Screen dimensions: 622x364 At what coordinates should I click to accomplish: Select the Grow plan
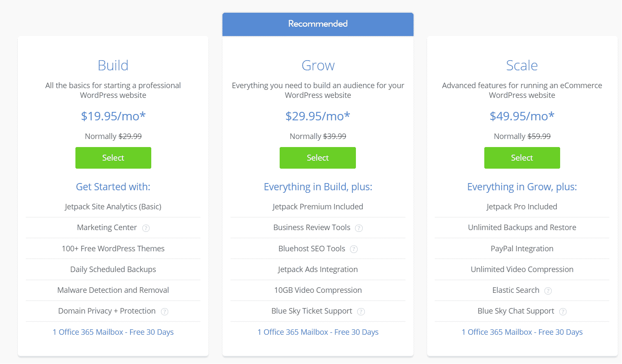[x=318, y=158]
